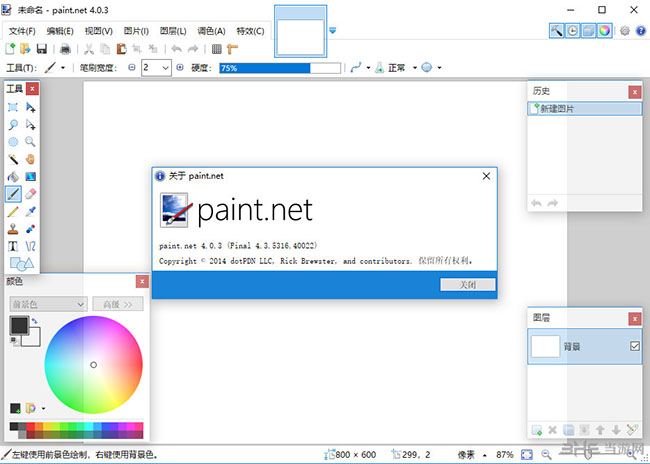Open the tool chooser dropdown arrow
The height and width of the screenshot is (464, 650).
point(63,68)
